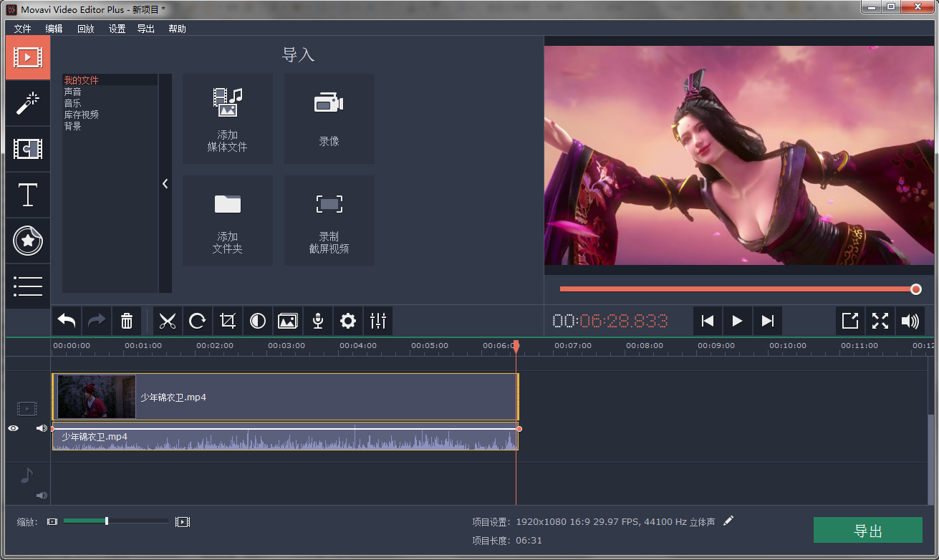Open the Transitions tab in sidebar
This screenshot has height=560, width=939.
click(x=28, y=149)
